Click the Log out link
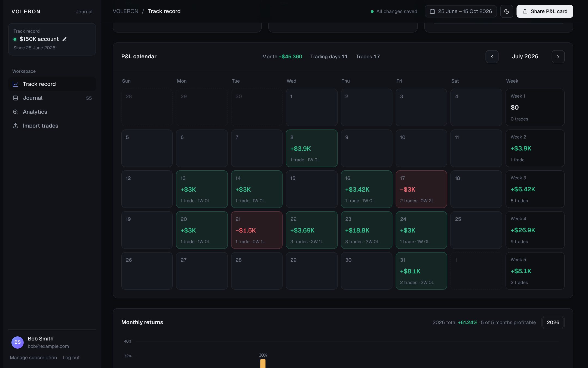 pyautogui.click(x=71, y=357)
